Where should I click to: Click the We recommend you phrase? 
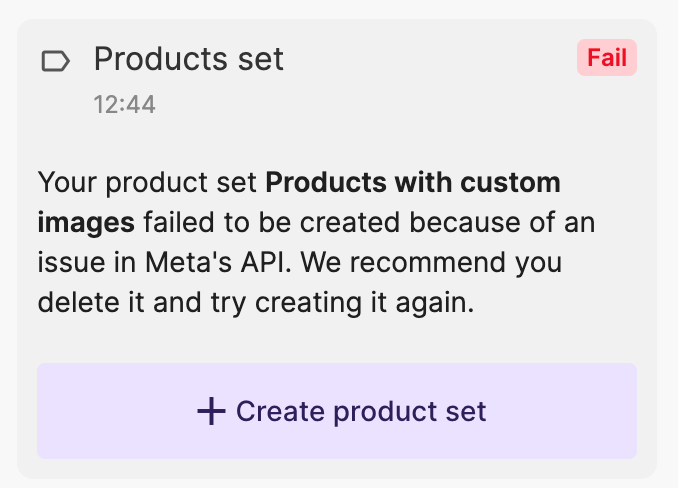click(x=431, y=262)
